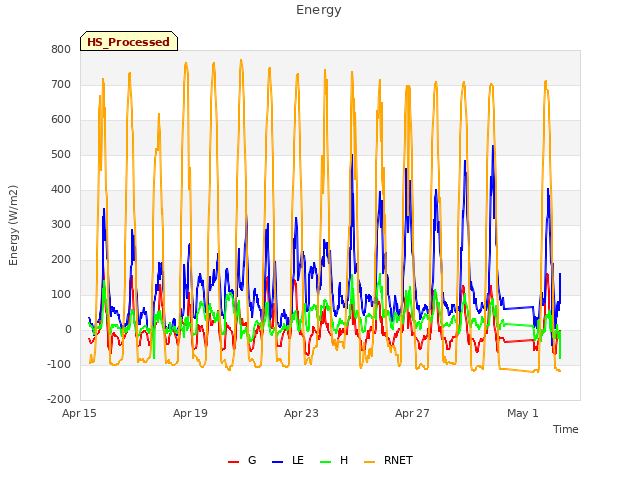
Task: Select the H legend entry
Action: click(x=334, y=460)
